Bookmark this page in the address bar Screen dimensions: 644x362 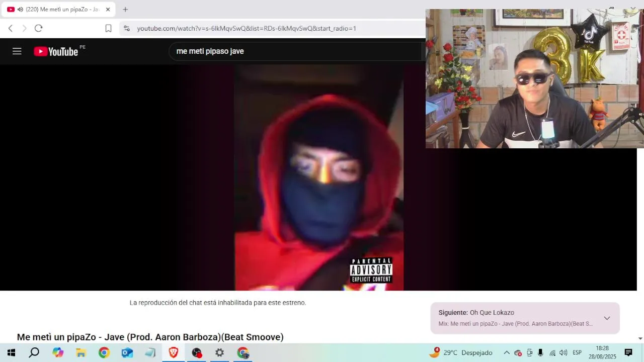point(108,28)
